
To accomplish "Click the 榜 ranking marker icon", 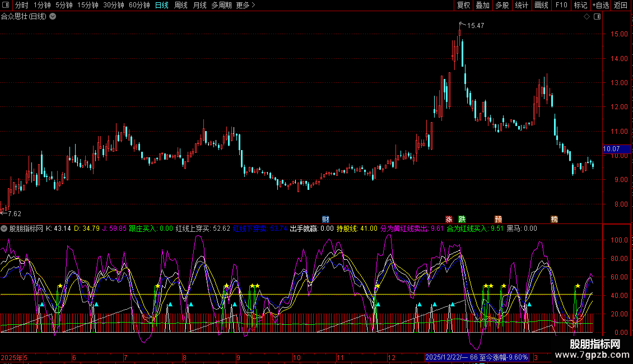I will 554,219.
